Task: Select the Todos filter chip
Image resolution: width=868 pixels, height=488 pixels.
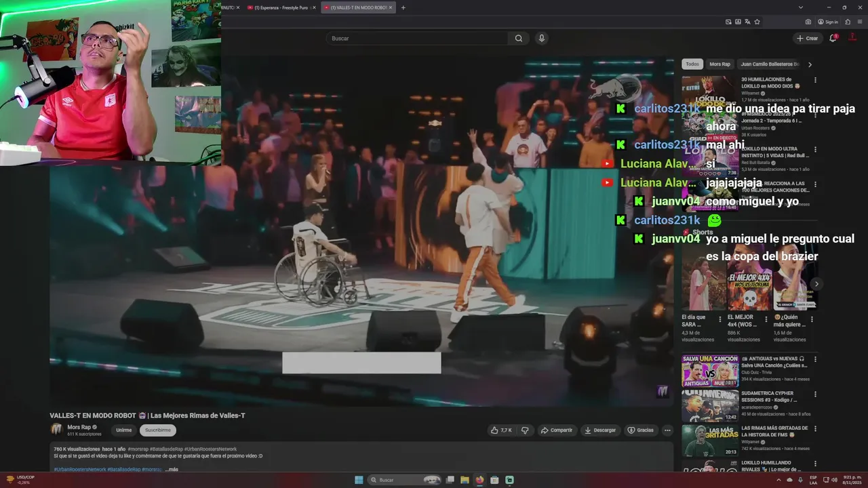Action: click(x=692, y=64)
